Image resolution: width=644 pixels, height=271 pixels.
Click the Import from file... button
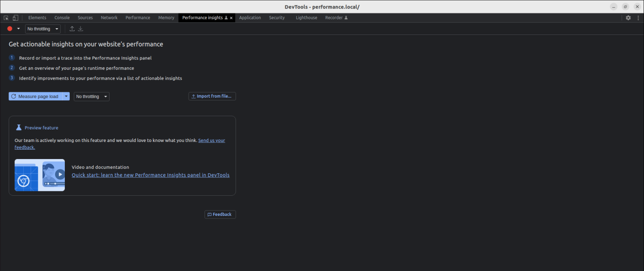tap(212, 96)
